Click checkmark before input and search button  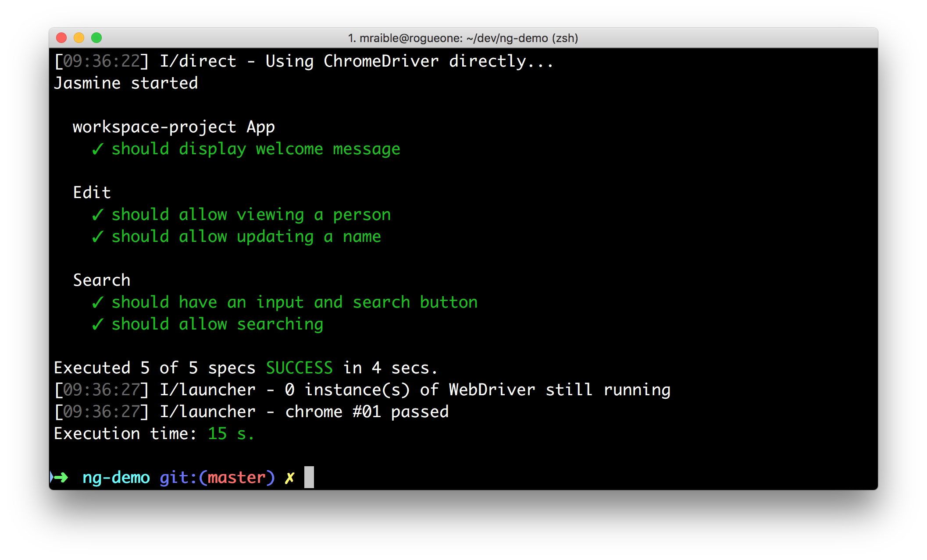[97, 302]
